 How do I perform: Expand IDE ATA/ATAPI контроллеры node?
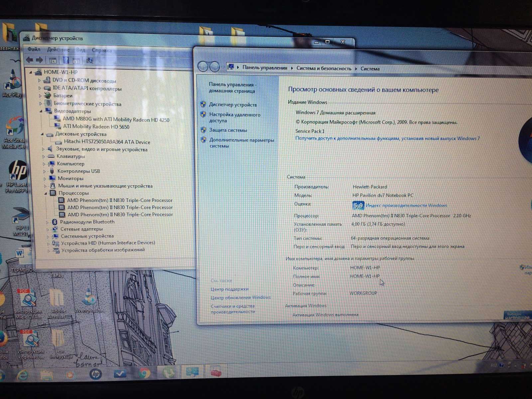[40, 88]
